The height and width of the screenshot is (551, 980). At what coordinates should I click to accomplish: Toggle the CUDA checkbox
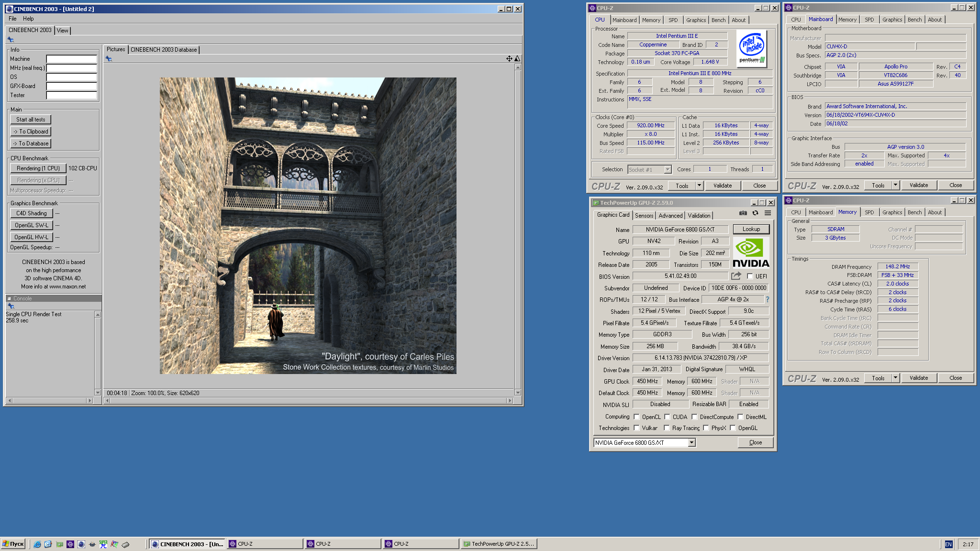667,417
